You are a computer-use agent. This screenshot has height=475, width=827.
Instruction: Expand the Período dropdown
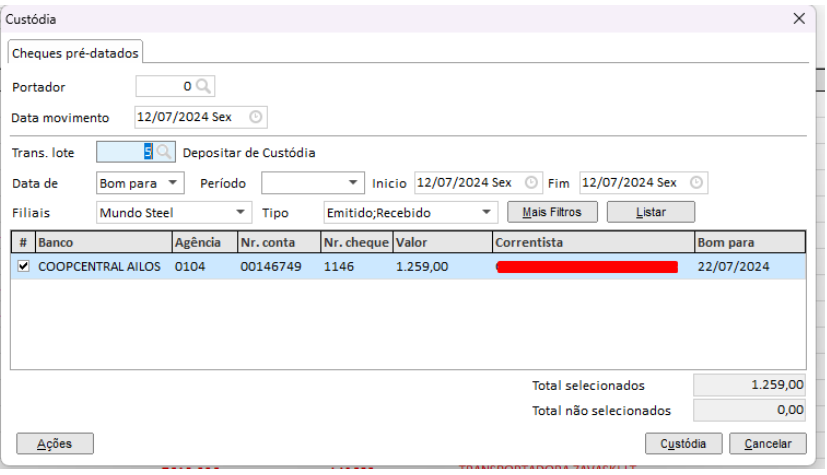coord(353,183)
